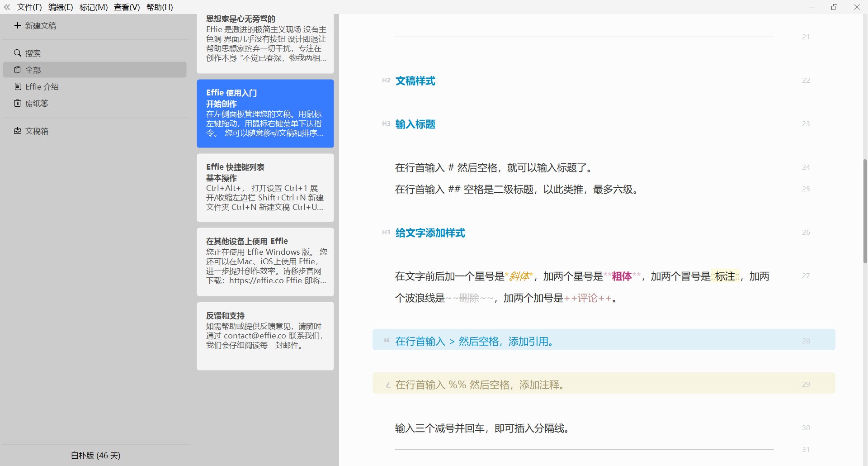Screen dimensions: 868x466
Task: Click the 废纸篓 trash icon
Action: click(x=18, y=103)
